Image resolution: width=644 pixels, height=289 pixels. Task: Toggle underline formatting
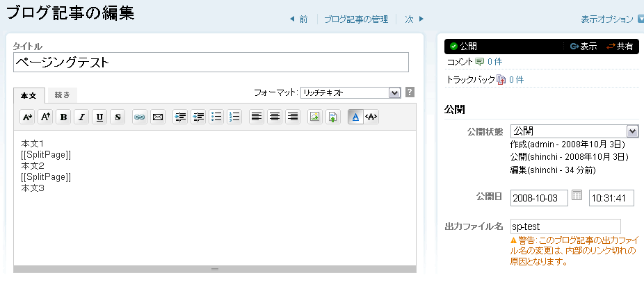point(99,117)
